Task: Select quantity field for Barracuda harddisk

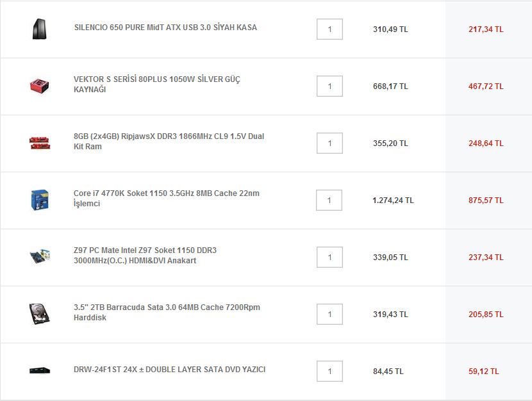Action: click(x=329, y=315)
